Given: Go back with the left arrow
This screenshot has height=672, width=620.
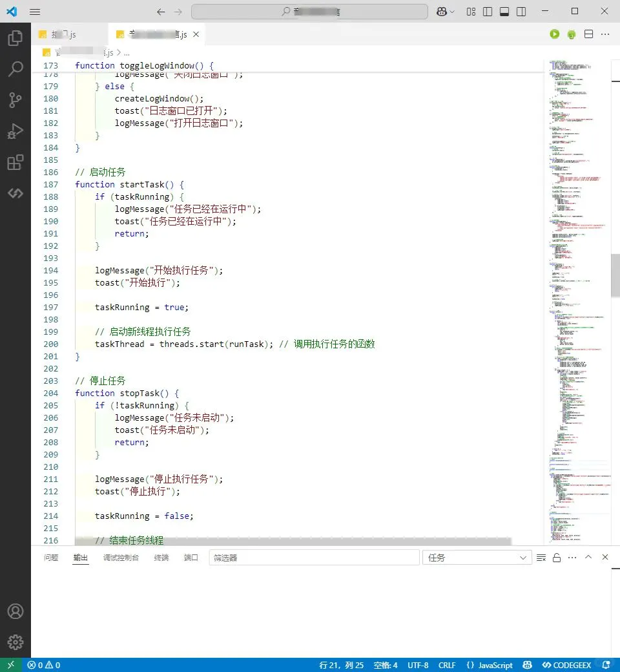Looking at the screenshot, I should pos(161,12).
